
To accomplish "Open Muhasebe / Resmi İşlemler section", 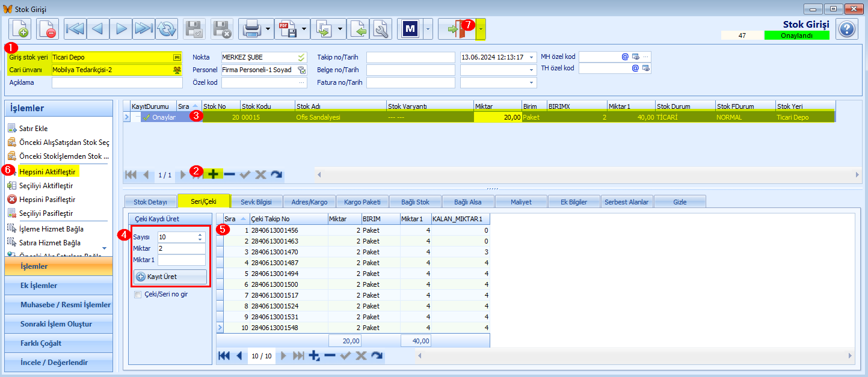I will point(58,305).
